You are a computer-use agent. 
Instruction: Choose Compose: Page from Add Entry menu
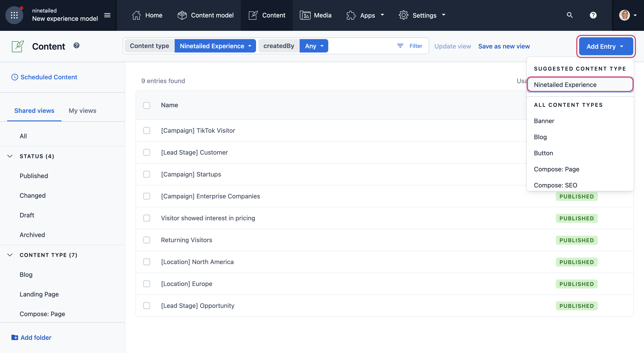point(580,169)
